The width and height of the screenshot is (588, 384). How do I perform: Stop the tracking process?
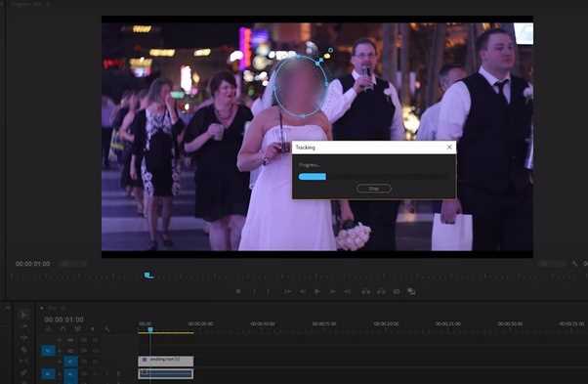[x=374, y=189]
